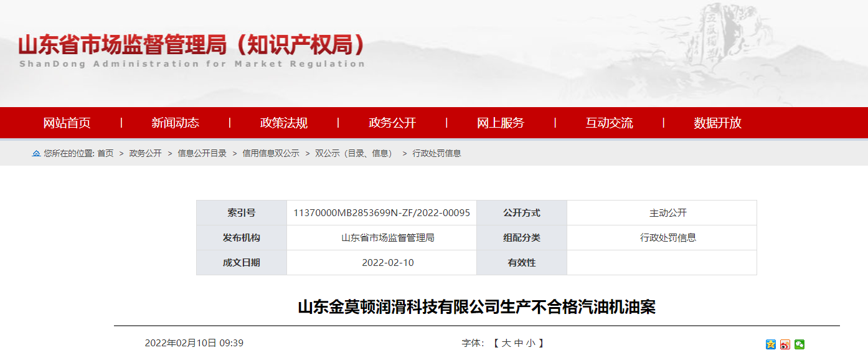The height and width of the screenshot is (355, 868).
Task: Click the 有效性 label cell
Action: point(522,263)
